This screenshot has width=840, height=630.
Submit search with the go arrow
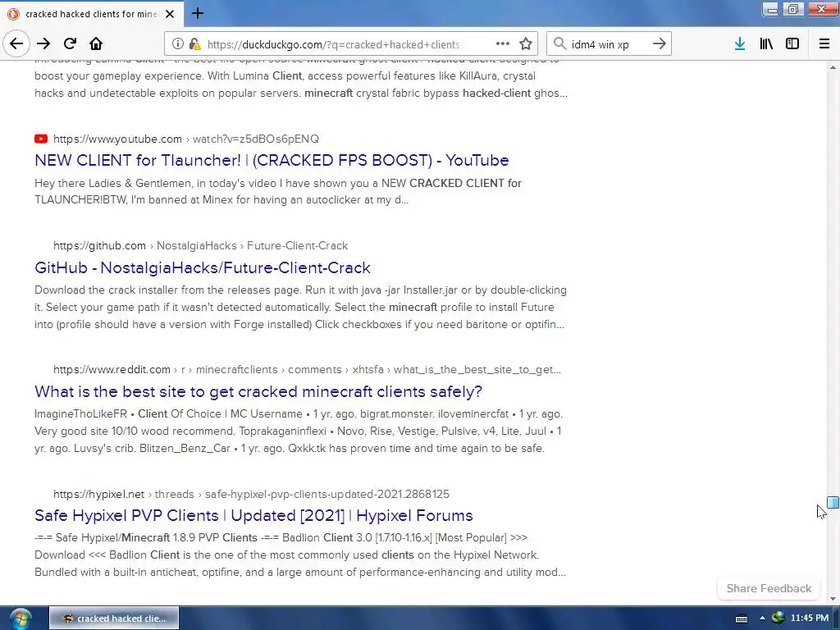[x=660, y=44]
